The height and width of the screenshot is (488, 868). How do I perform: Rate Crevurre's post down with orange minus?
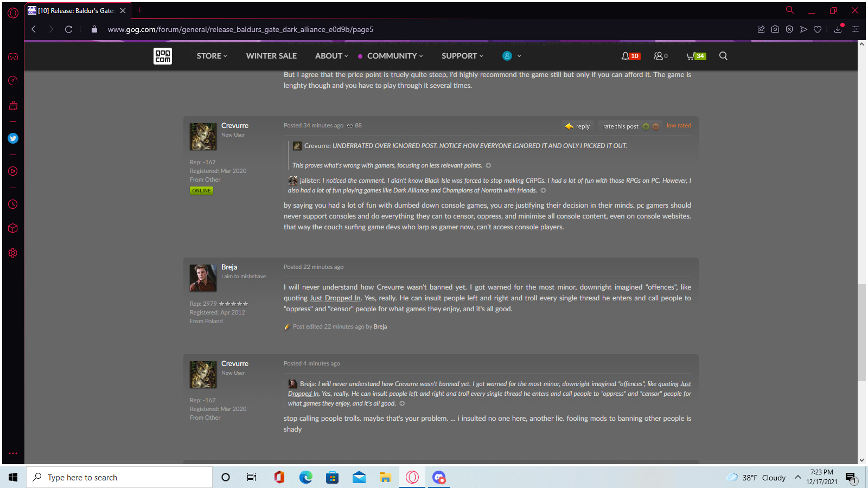tap(655, 126)
